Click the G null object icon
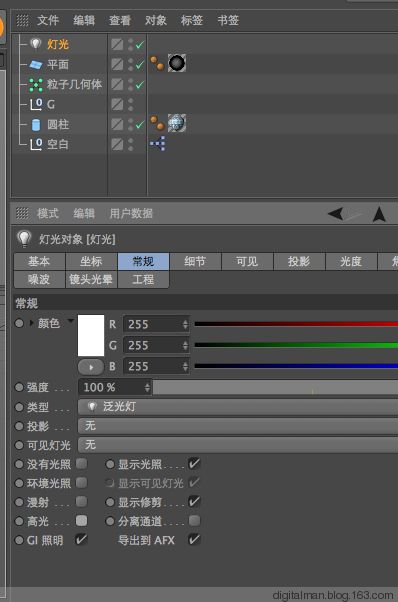Image resolution: width=398 pixels, height=602 pixels. pyautogui.click(x=36, y=104)
